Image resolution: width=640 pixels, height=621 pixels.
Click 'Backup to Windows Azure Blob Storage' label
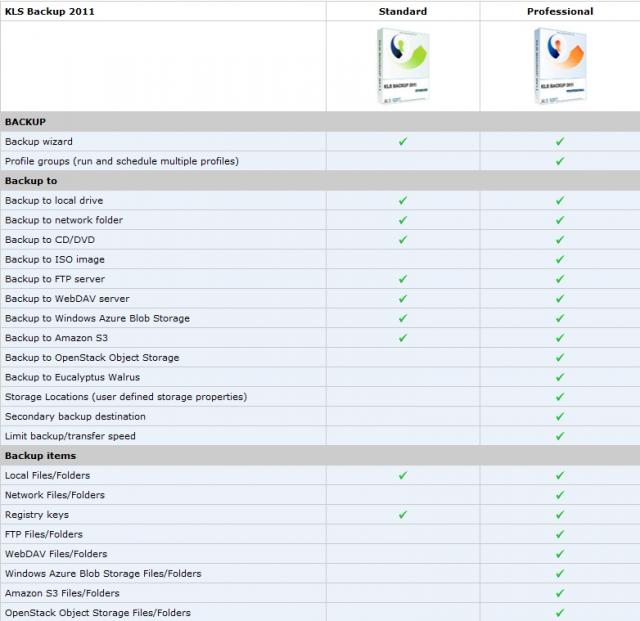click(x=97, y=318)
